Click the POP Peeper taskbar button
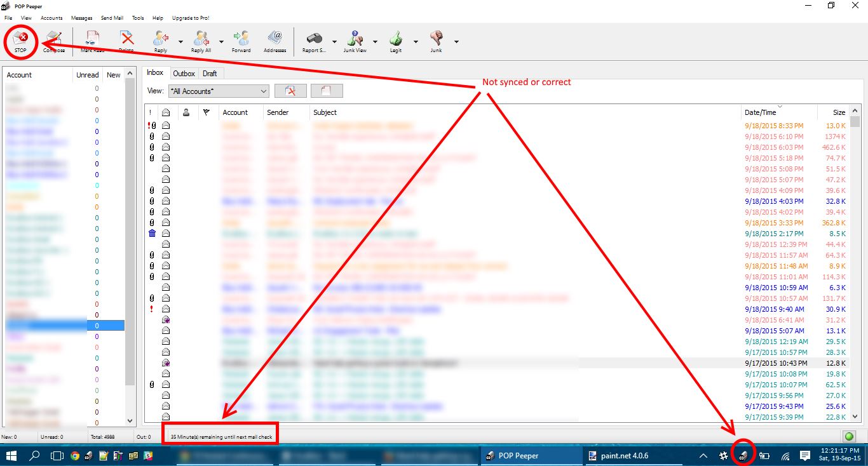This screenshot has width=868, height=466. click(530, 455)
